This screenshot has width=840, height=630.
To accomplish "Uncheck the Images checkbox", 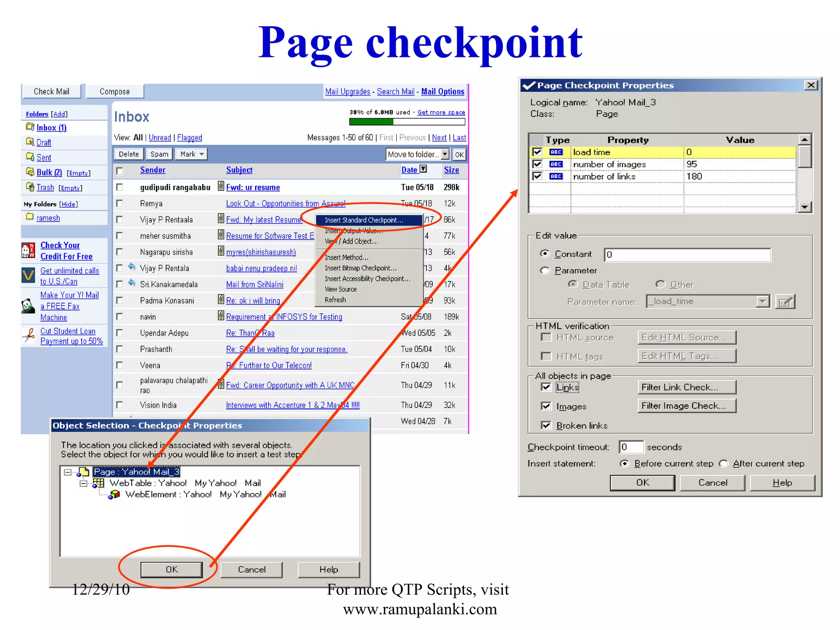I will (546, 406).
